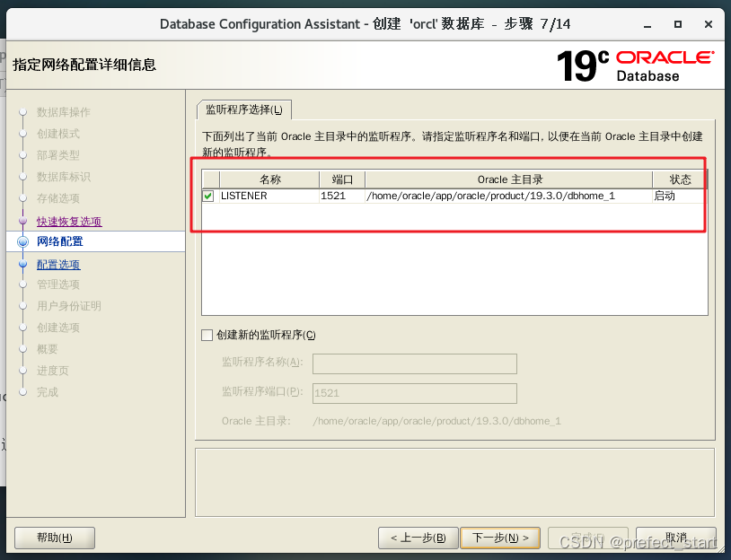Open help with the 帮助 button

click(x=55, y=538)
